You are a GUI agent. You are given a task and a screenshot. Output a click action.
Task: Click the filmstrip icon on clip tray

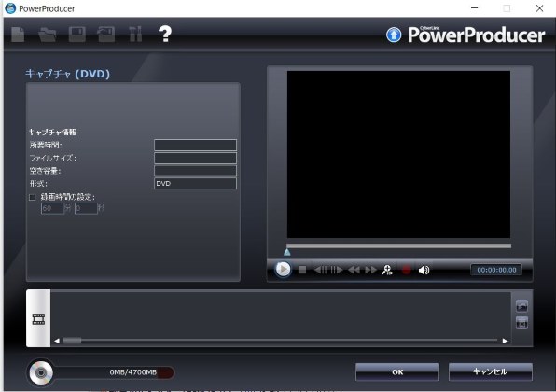pos(38,319)
